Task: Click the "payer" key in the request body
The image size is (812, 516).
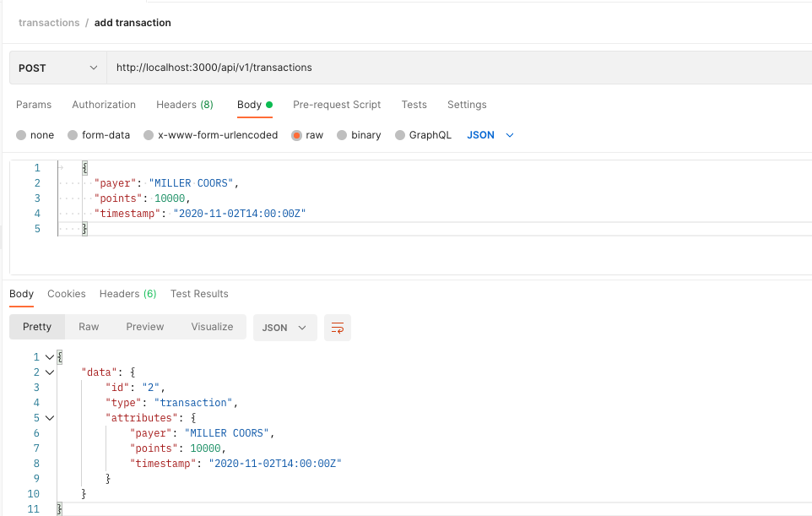Action: pyautogui.click(x=115, y=183)
